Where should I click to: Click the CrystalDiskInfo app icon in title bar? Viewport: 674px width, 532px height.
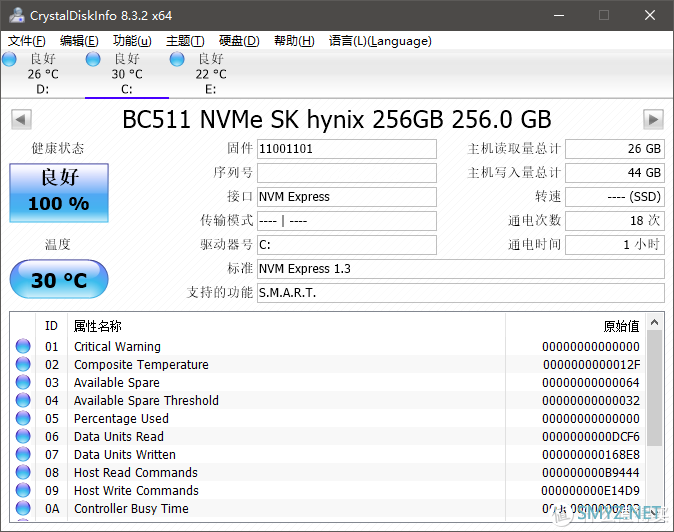coord(17,15)
